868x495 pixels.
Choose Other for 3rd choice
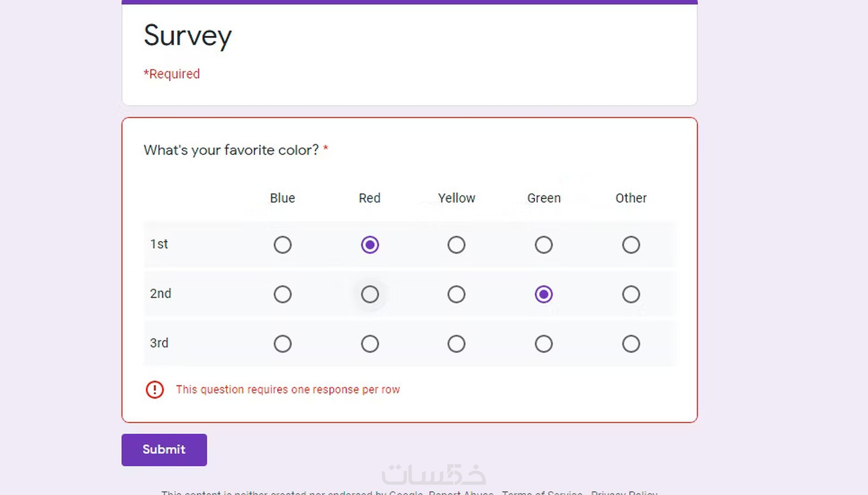pos(631,344)
